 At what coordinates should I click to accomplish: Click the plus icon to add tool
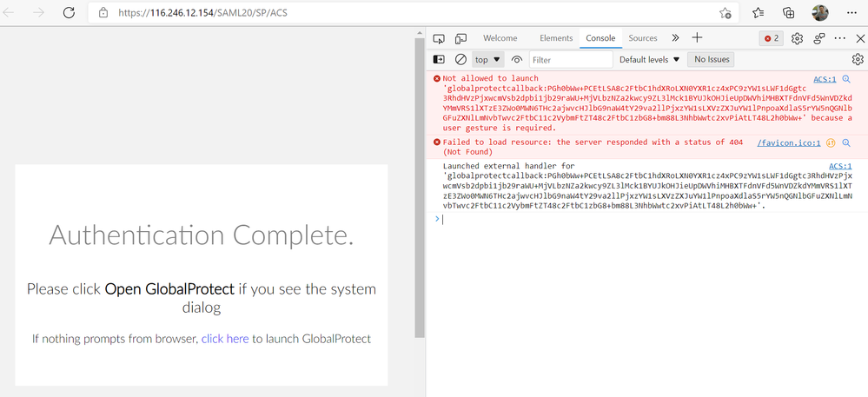(x=697, y=37)
